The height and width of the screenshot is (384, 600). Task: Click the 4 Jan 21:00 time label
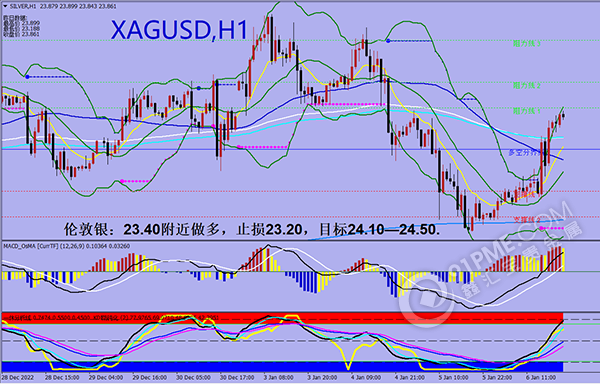[409, 377]
